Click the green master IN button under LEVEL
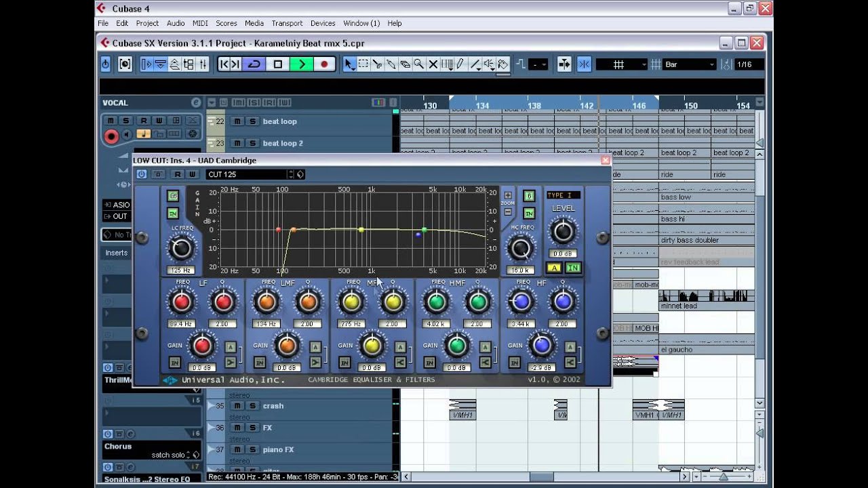This screenshot has width=868, height=488. (573, 268)
